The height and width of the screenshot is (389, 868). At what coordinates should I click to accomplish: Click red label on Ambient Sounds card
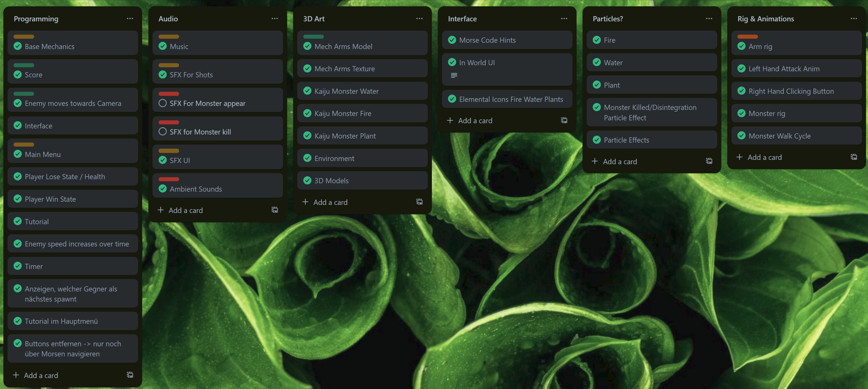(168, 179)
